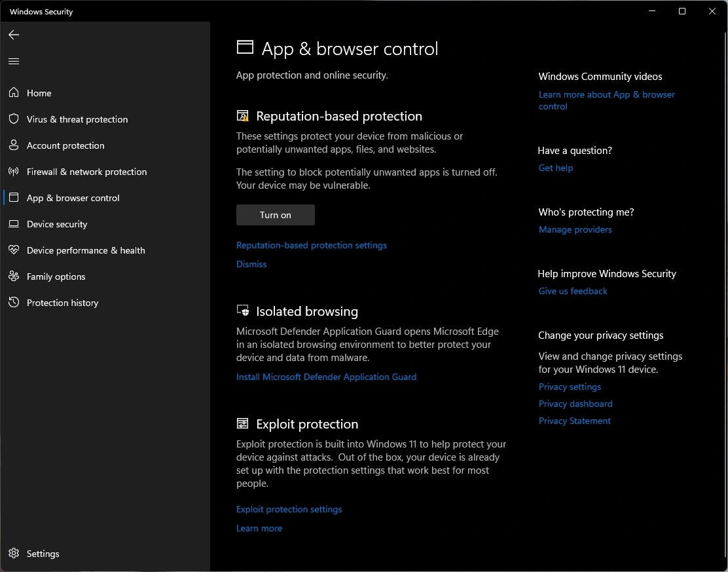The height and width of the screenshot is (572, 728).
Task: Select Device performance & health
Action: [x=105, y=250]
